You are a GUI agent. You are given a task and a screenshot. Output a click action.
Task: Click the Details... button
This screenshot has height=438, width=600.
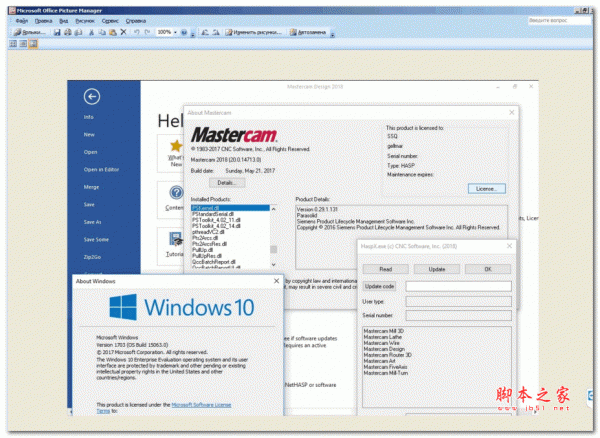(226, 183)
